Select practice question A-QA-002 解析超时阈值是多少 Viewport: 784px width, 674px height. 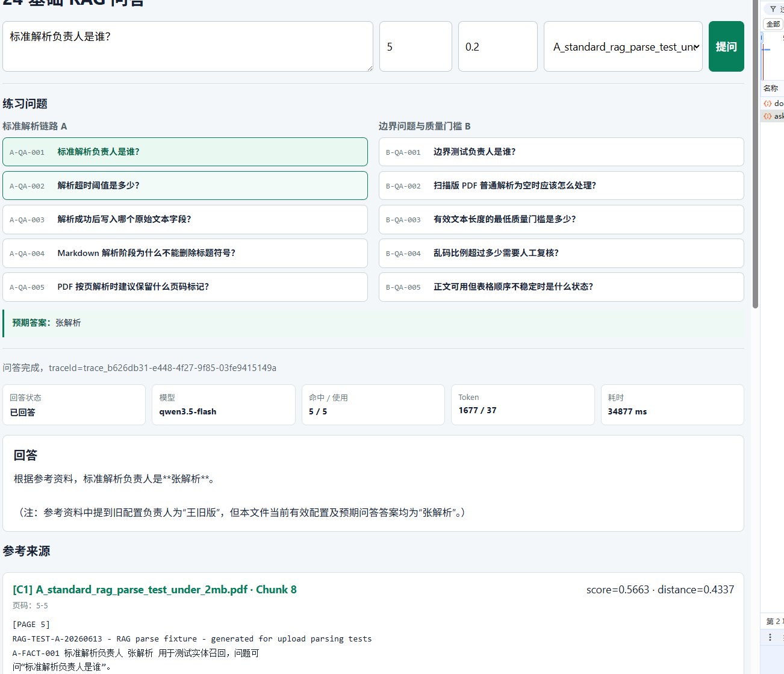[x=185, y=186]
